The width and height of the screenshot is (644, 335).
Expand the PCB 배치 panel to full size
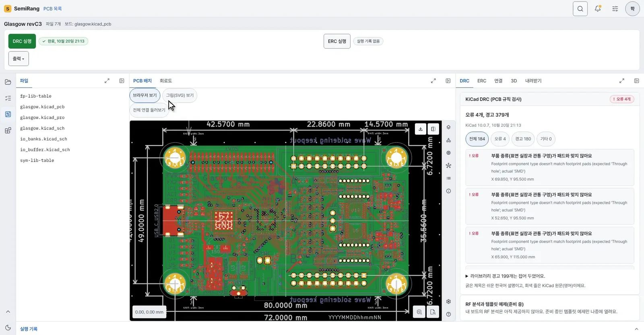pos(433,81)
